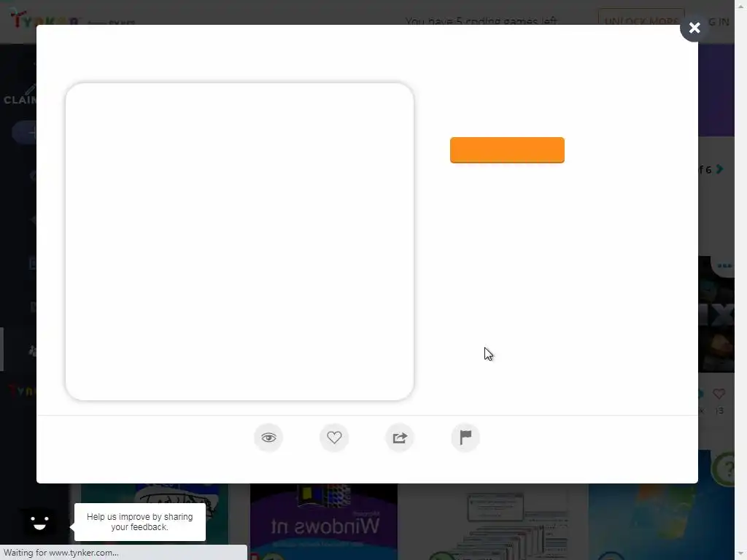The height and width of the screenshot is (560, 747).
Task: Click the orange button in the modal
Action: point(507,150)
